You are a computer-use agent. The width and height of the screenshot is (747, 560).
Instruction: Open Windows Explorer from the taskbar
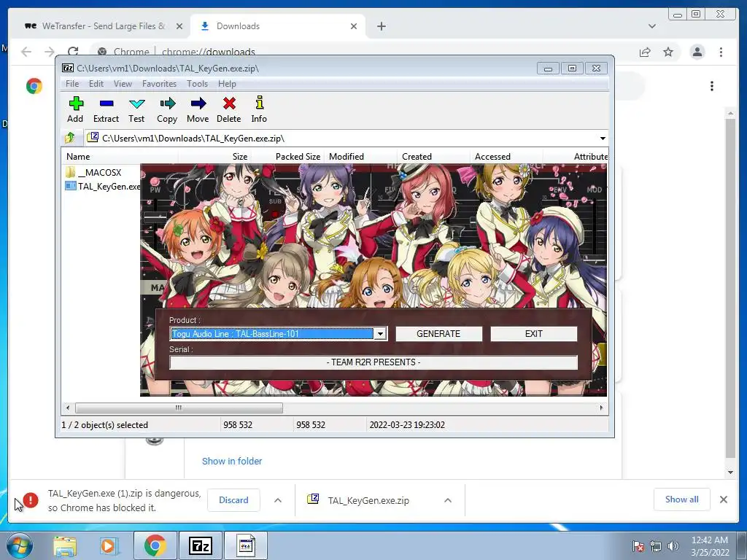click(x=65, y=546)
